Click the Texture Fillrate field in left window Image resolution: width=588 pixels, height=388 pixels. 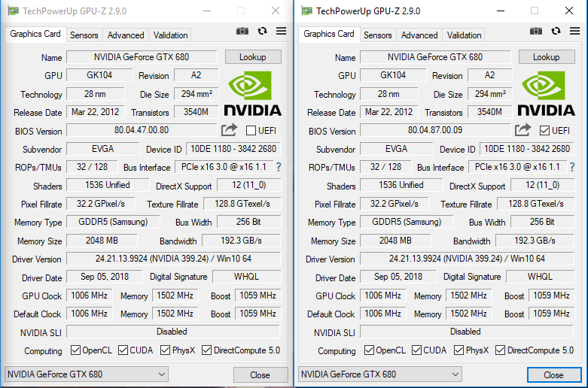[242, 204]
